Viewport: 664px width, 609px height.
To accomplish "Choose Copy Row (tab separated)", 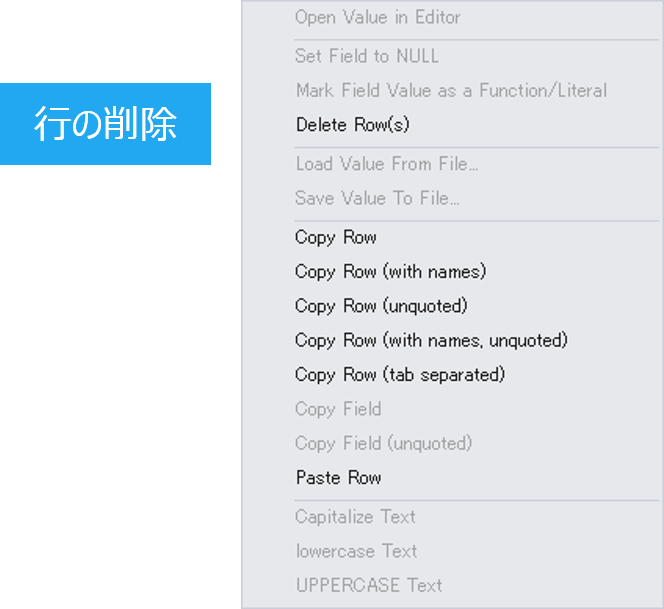I will click(451, 374).
